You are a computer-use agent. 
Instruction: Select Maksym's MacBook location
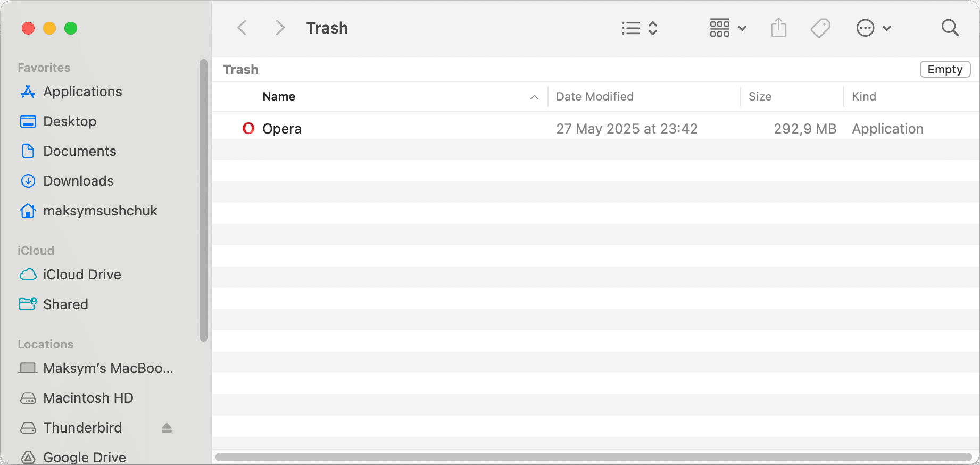point(108,368)
